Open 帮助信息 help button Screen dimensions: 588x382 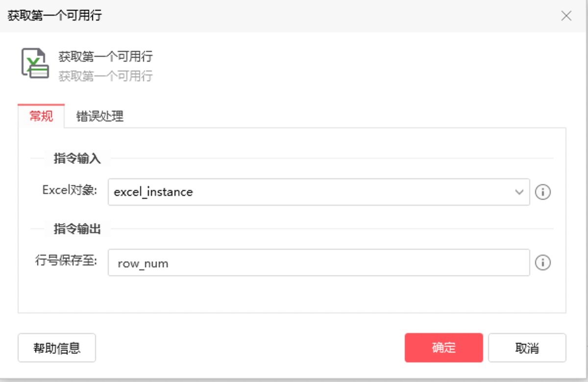coord(57,348)
